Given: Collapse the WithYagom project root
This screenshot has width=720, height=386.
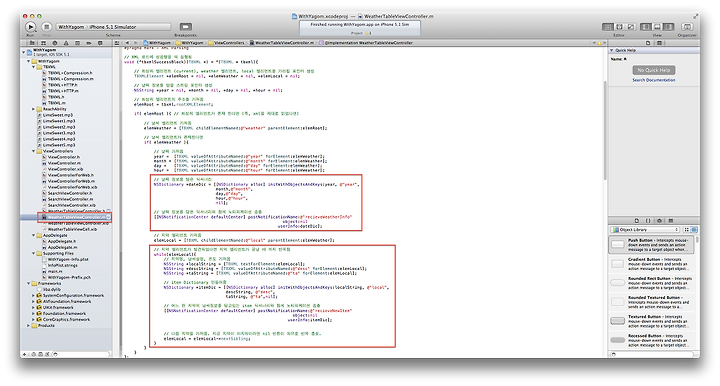Looking at the screenshot, I should point(23,52).
